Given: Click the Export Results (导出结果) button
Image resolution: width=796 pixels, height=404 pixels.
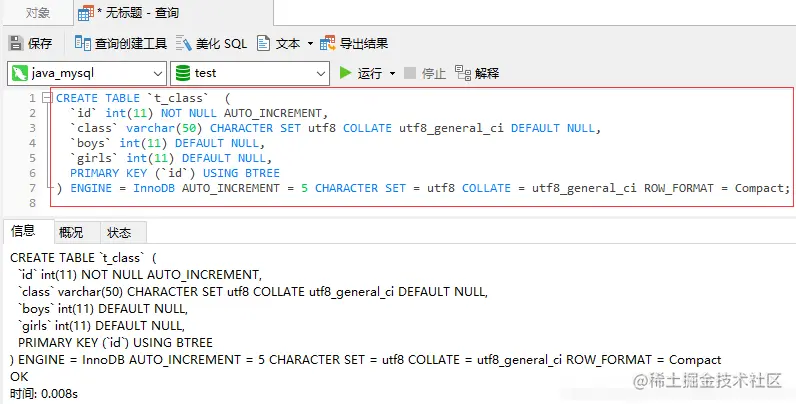Looking at the screenshot, I should pyautogui.click(x=354, y=43).
